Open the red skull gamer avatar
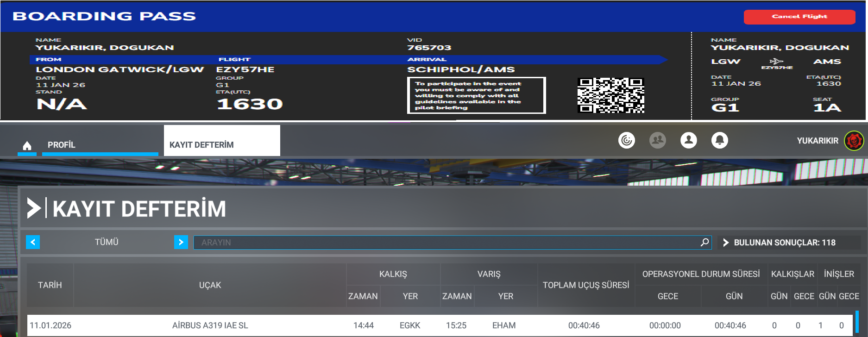 [854, 141]
